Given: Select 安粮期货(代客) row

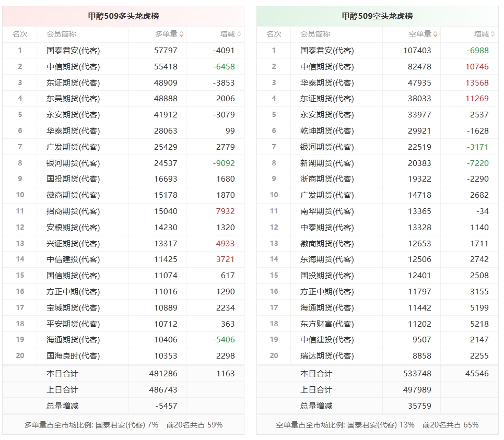Looking at the screenshot, I should [x=123, y=227].
